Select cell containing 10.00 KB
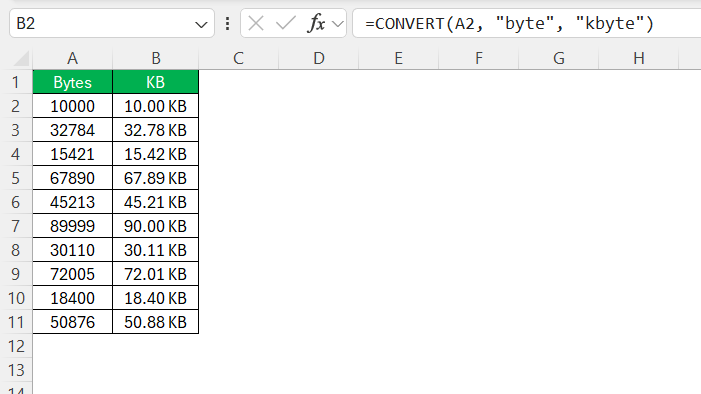Viewport: 701px width, 394px height. click(x=156, y=106)
